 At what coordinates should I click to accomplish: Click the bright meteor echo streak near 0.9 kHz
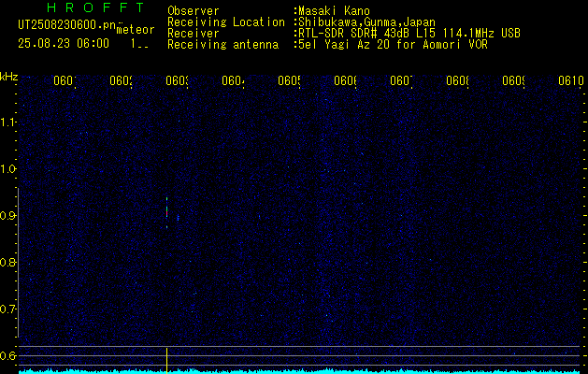click(167, 211)
